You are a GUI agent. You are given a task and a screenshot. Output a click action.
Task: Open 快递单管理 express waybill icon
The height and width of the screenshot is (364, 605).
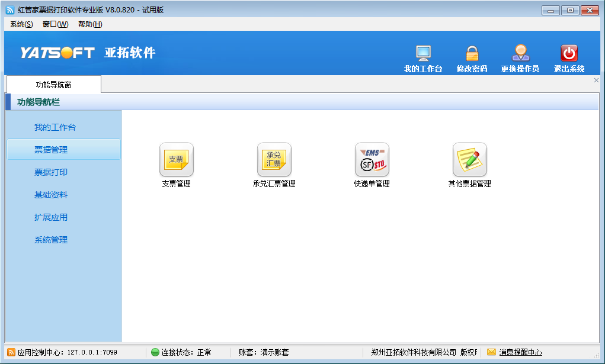pyautogui.click(x=372, y=159)
